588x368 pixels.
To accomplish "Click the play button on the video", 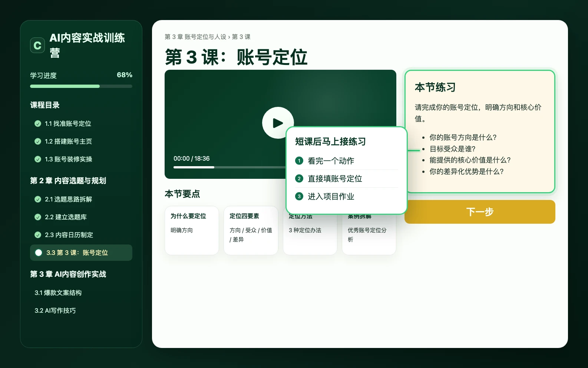I will (x=278, y=123).
